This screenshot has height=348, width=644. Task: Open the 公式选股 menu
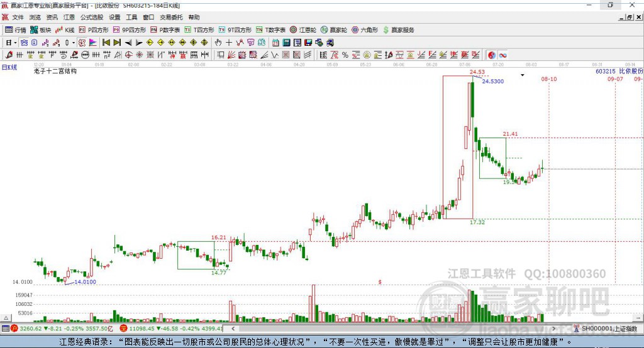pyautogui.click(x=92, y=17)
